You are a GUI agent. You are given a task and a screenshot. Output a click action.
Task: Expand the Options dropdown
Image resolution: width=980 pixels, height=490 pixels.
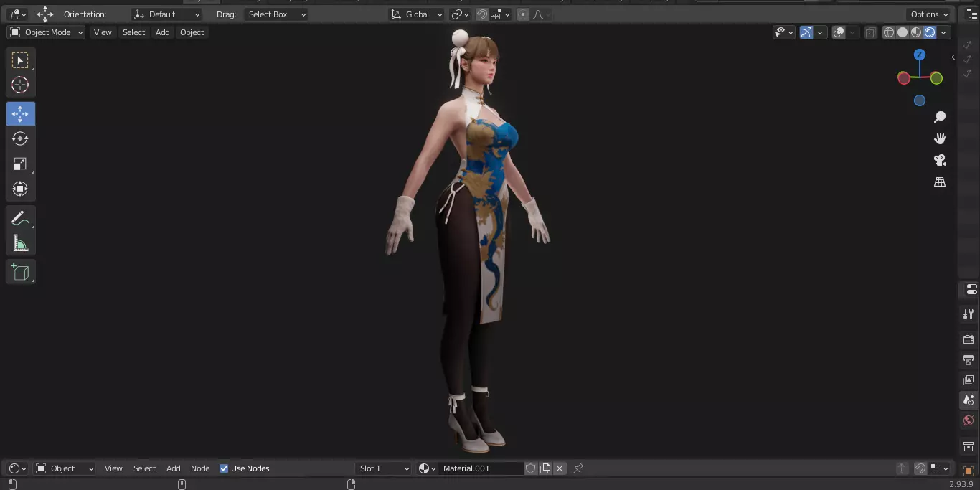929,14
